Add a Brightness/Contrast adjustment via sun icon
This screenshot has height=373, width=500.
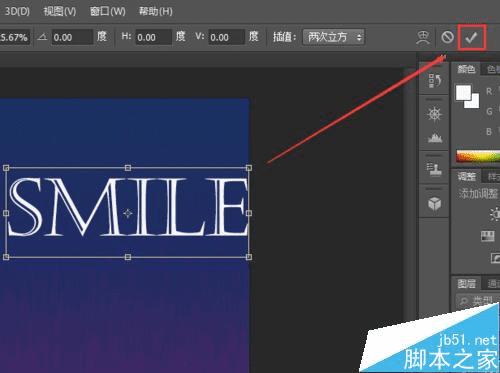pos(495,214)
